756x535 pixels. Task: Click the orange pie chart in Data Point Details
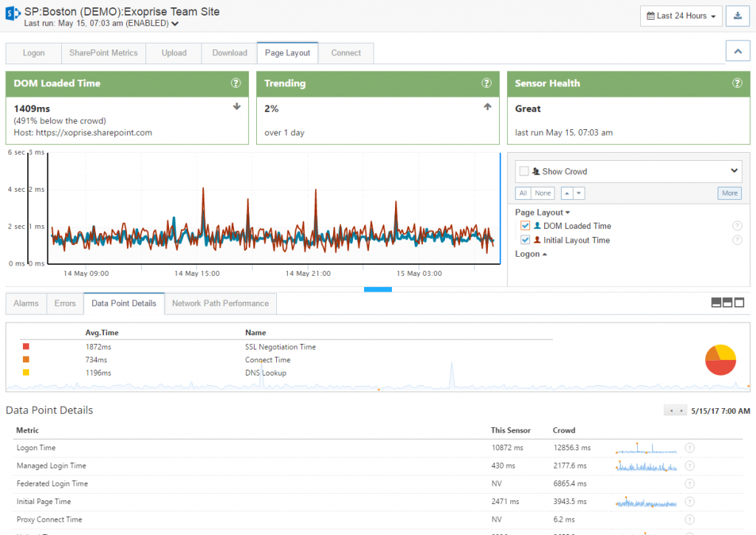click(x=720, y=359)
